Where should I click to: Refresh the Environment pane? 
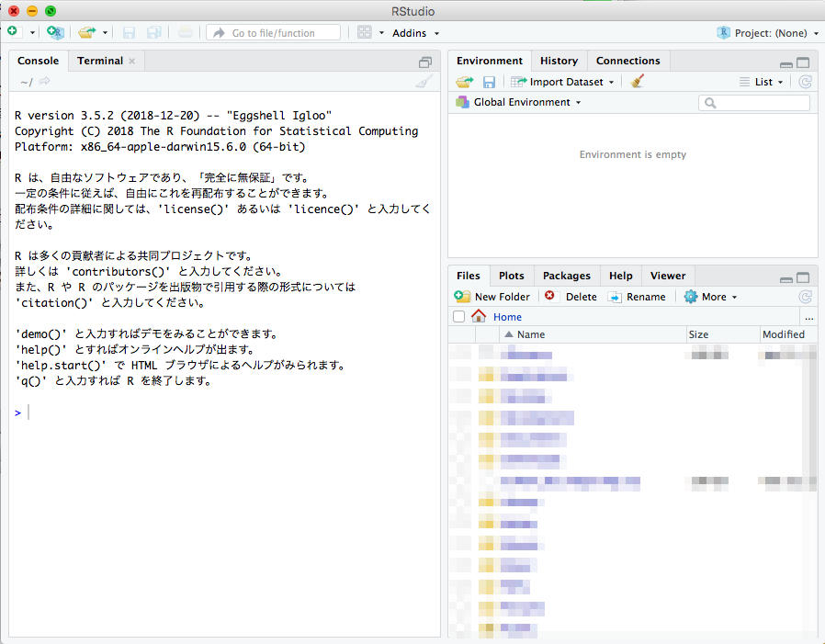[x=805, y=82]
